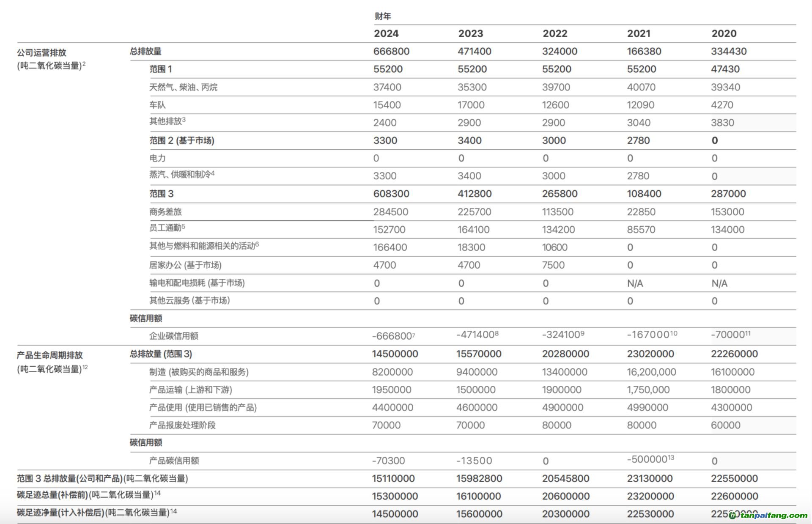Click the -167000 carbon credit value

pyautogui.click(x=652, y=335)
